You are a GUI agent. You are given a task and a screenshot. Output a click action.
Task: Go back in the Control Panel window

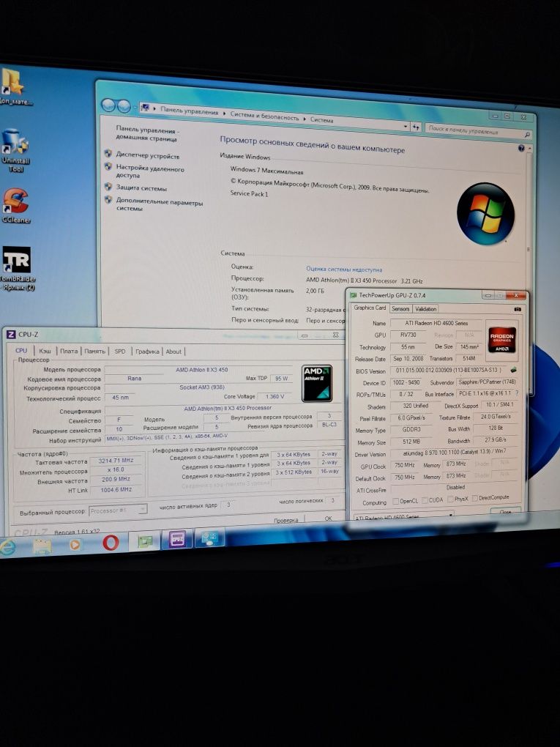pyautogui.click(x=108, y=105)
